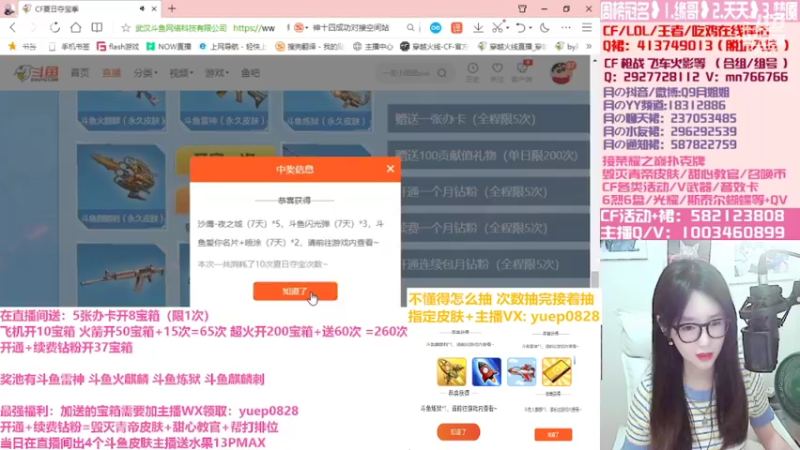Click the Douyu logo in site header
Viewport: 800px width, 450px height.
(36, 73)
